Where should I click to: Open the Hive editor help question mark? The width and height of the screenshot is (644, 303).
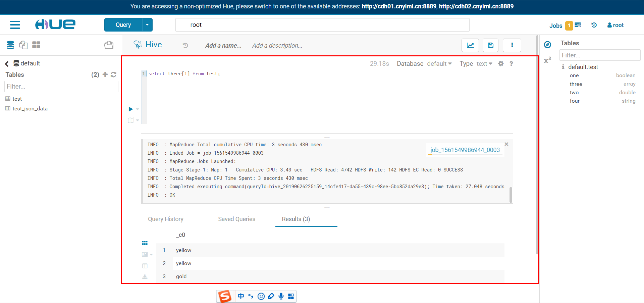pos(511,63)
